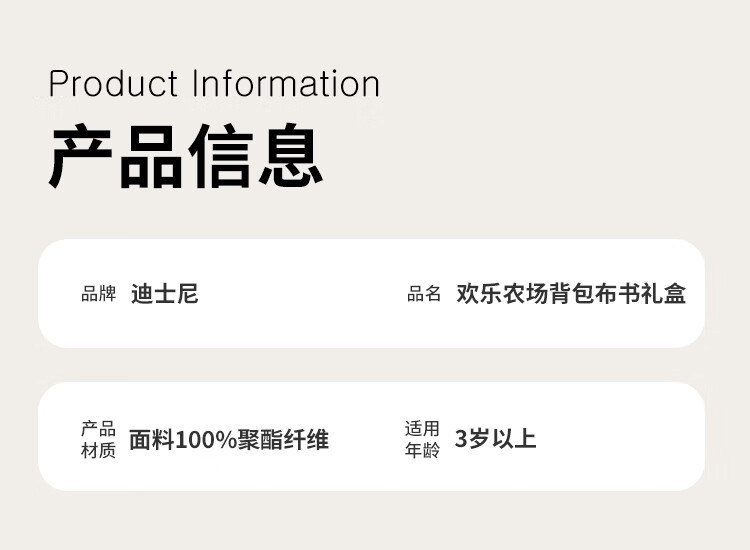
Task: Select the 产品材质 label
Action: (x=98, y=439)
